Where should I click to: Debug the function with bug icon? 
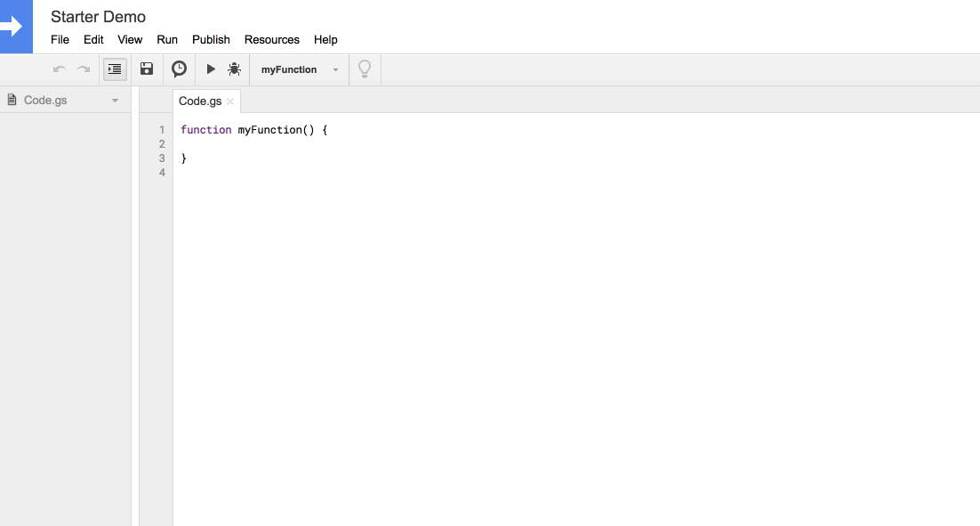pos(234,69)
